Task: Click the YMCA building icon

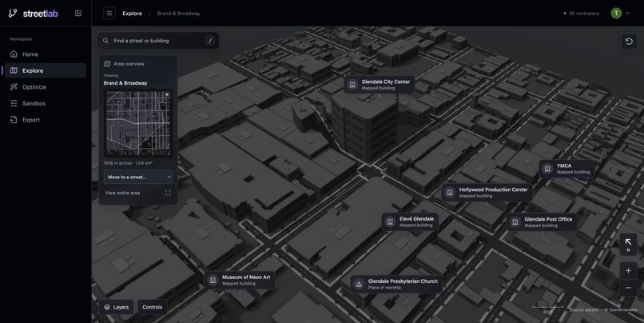Action: pos(547,169)
